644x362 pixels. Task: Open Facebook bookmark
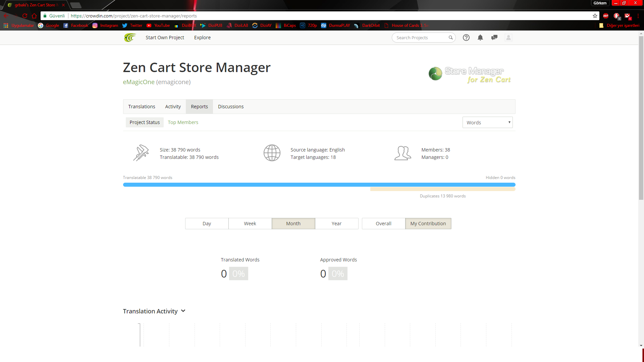(x=76, y=25)
